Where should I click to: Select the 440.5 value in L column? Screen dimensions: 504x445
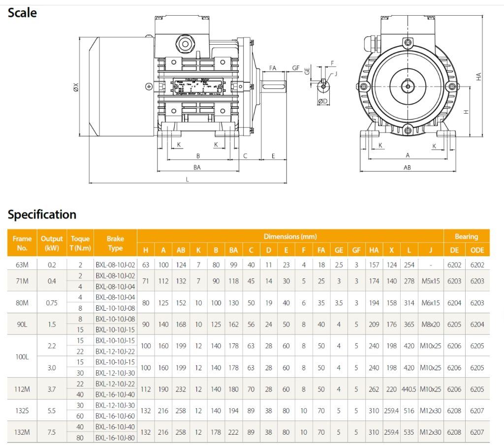[x=409, y=389]
